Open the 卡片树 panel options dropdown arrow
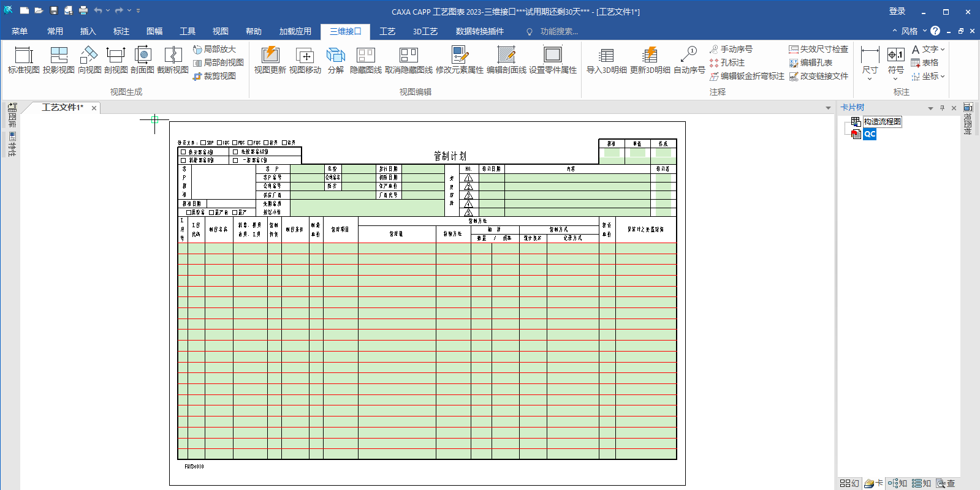Viewport: 980px width, 490px height. point(930,108)
